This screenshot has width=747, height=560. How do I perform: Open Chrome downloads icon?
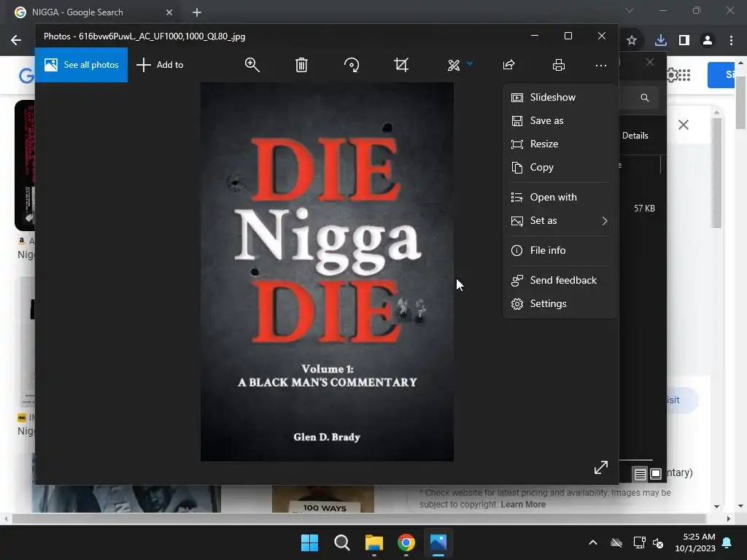660,41
